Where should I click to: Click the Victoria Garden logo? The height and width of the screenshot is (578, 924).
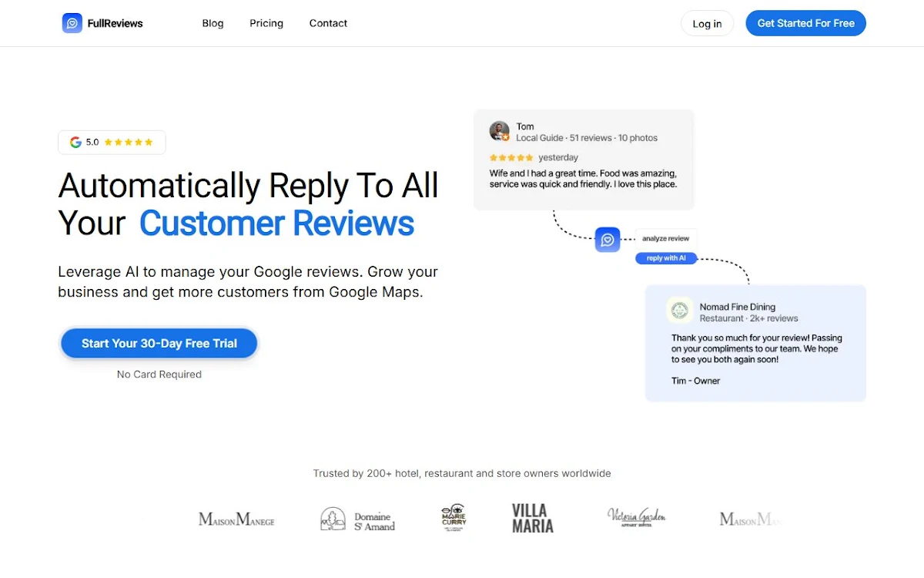tap(636, 516)
